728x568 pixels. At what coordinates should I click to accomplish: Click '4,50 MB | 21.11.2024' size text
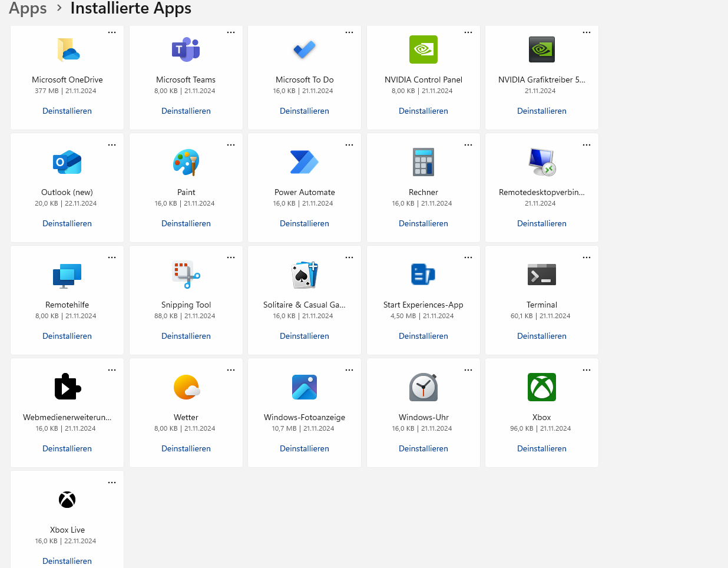[422, 316]
